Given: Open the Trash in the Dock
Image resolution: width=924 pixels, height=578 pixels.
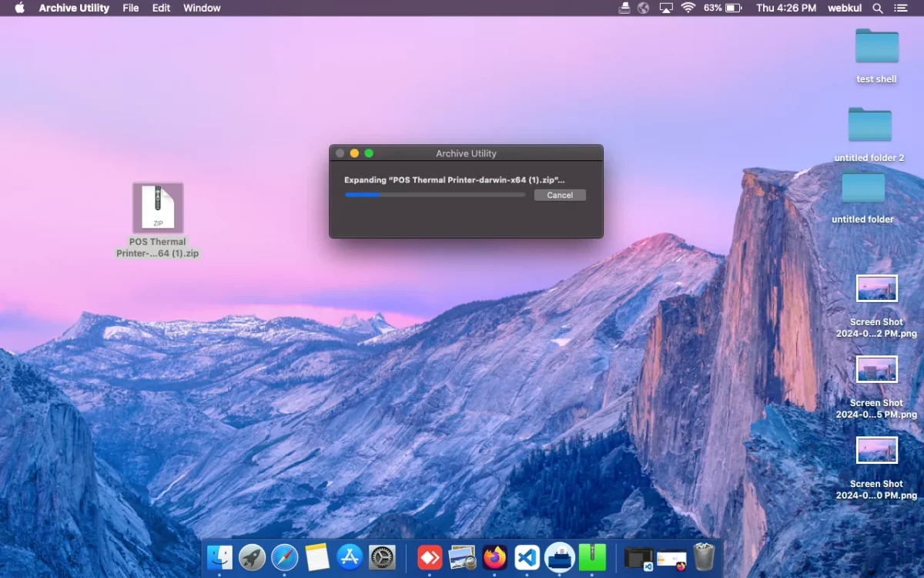Looking at the screenshot, I should 704,556.
